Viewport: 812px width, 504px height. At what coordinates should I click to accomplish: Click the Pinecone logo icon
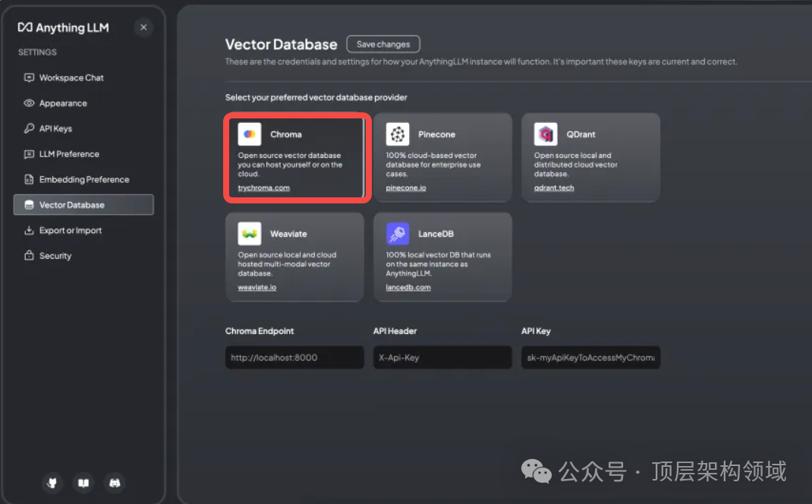point(397,134)
